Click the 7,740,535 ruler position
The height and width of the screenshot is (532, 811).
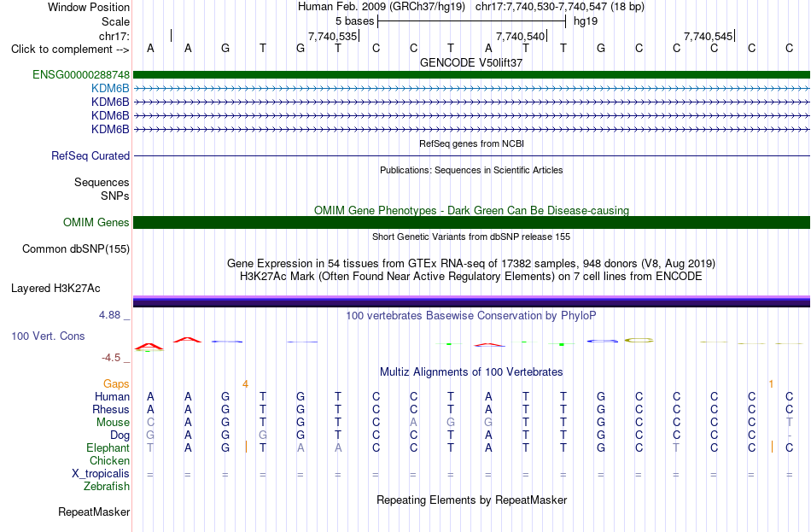[333, 36]
